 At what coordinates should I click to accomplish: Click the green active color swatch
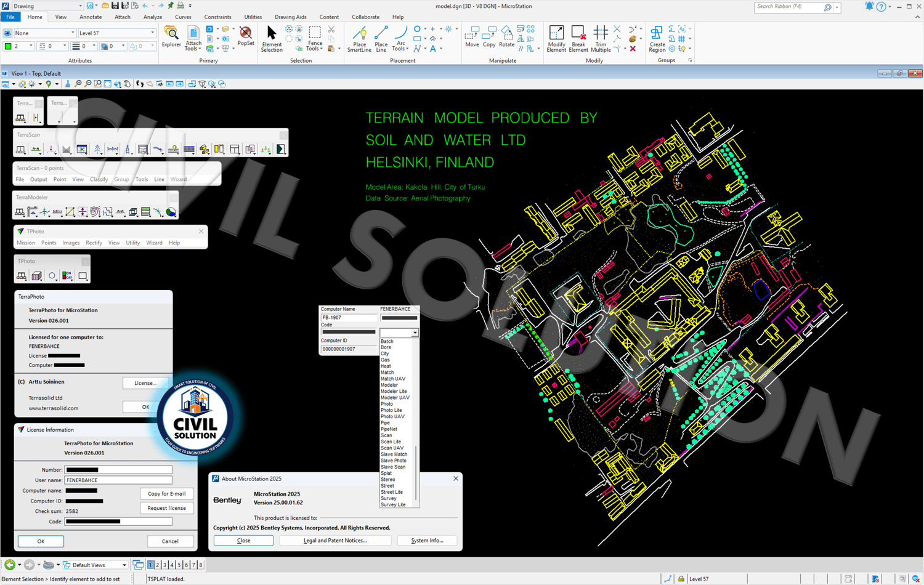click(x=8, y=46)
